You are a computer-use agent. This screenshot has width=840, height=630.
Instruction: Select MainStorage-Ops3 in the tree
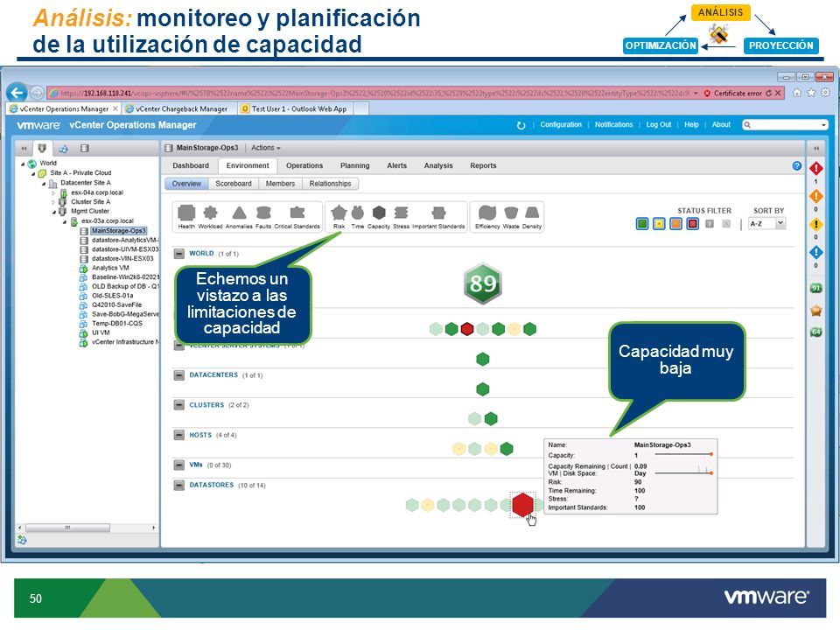(x=118, y=231)
